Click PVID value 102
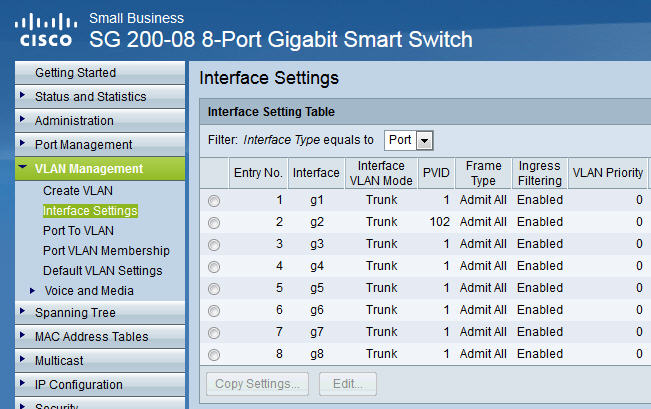 point(440,222)
